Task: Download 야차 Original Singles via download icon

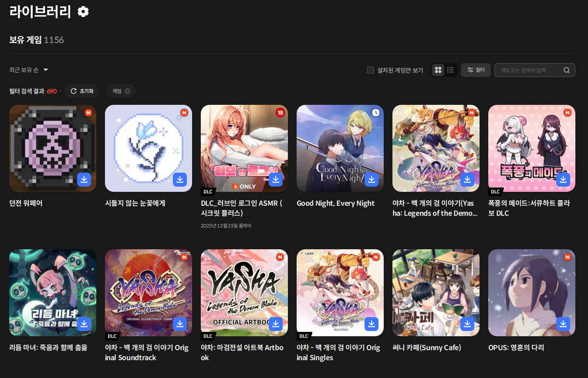Action: click(x=372, y=324)
